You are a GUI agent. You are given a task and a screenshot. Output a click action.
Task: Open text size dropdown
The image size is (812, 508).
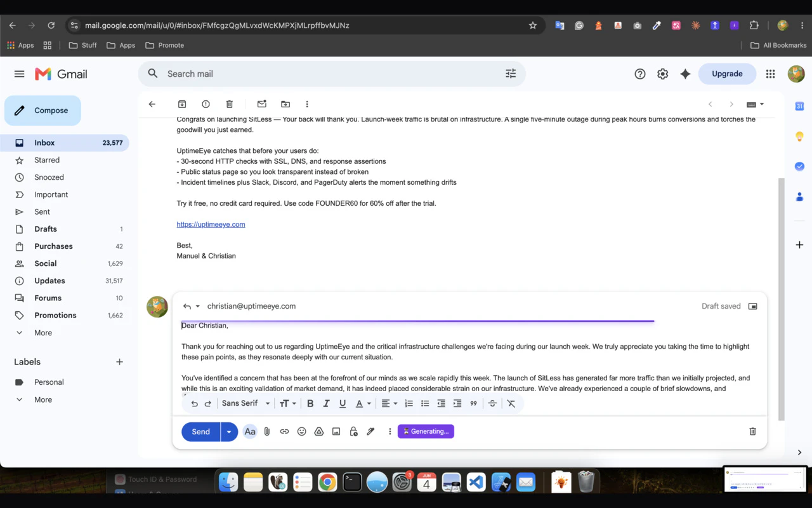[288, 404]
